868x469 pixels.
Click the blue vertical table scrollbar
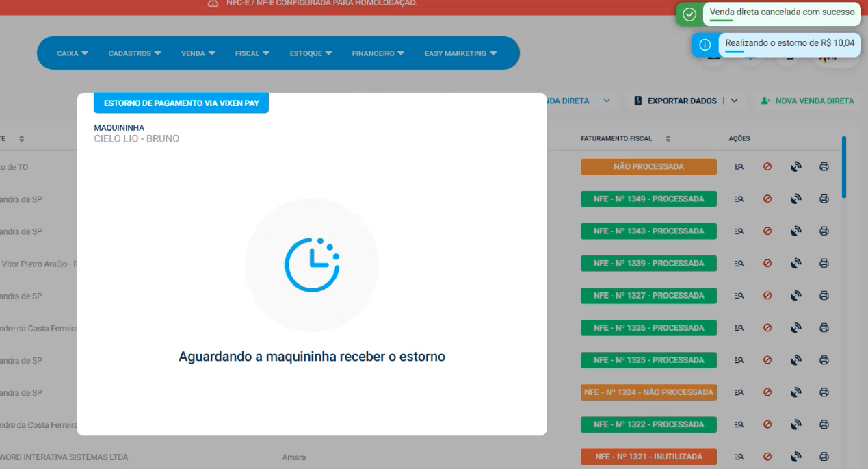tap(844, 167)
